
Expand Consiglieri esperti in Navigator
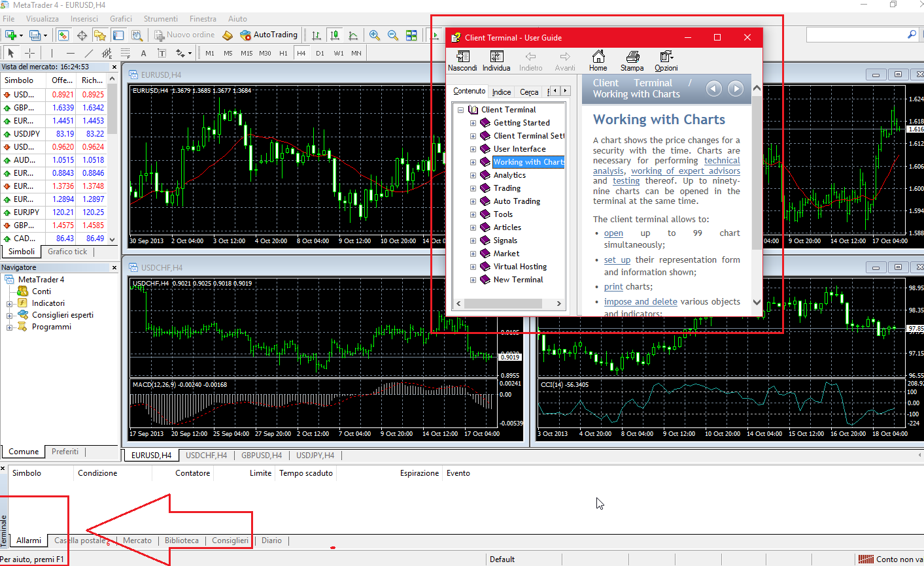click(10, 316)
